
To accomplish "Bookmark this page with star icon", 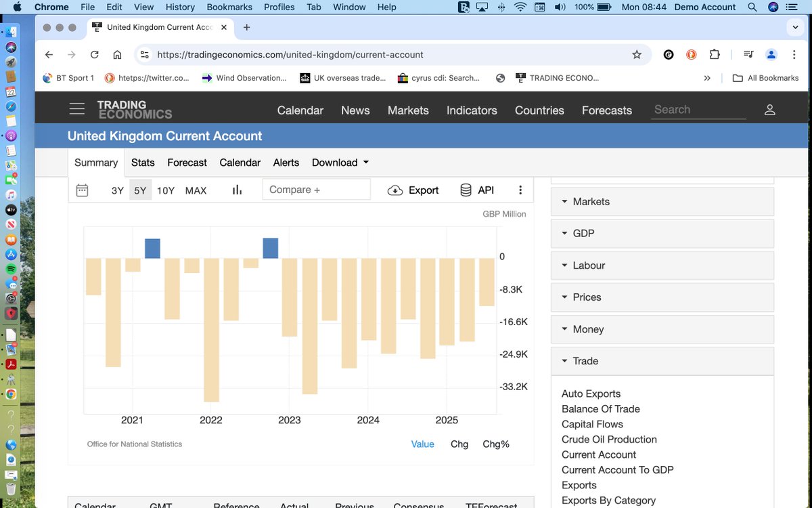I will pos(637,55).
